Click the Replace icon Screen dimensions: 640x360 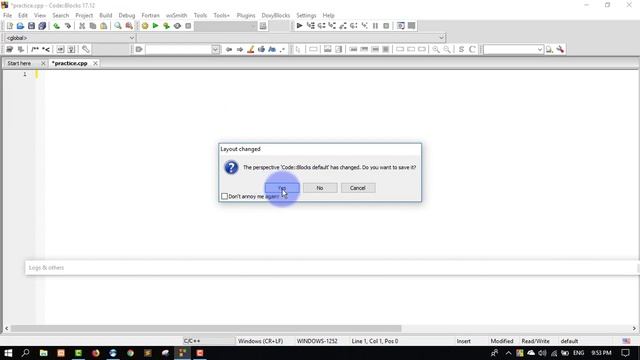[x=129, y=26]
